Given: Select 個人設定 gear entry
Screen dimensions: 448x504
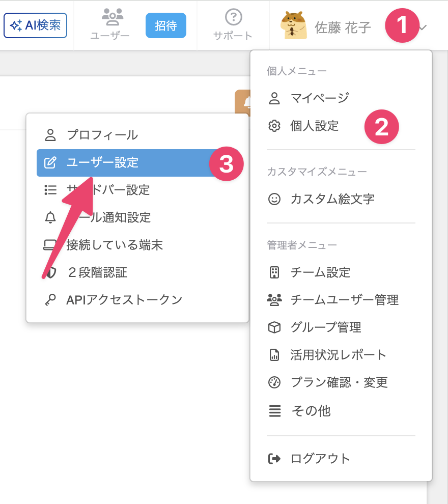Looking at the screenshot, I should [341, 126].
